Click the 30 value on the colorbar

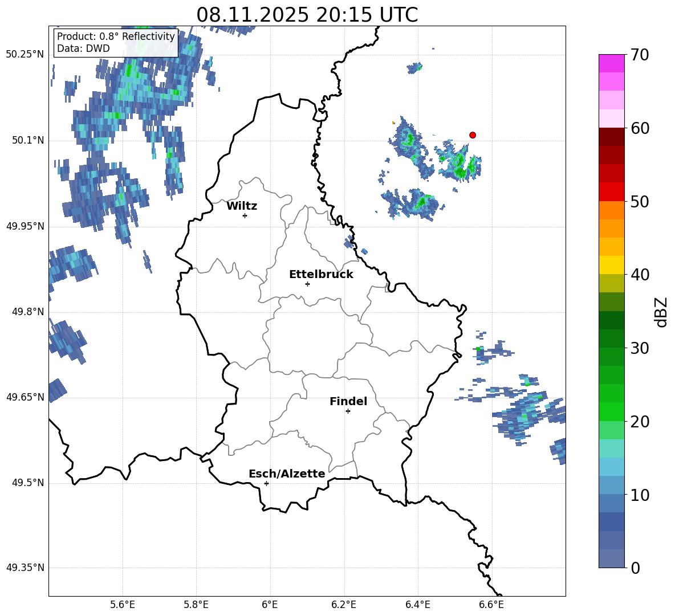point(640,348)
